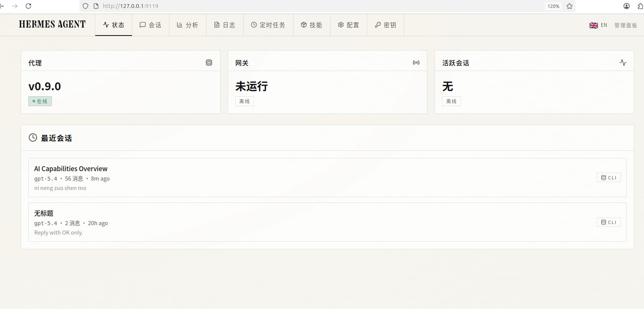
Task: Click the browser reload button
Action: [x=28, y=6]
